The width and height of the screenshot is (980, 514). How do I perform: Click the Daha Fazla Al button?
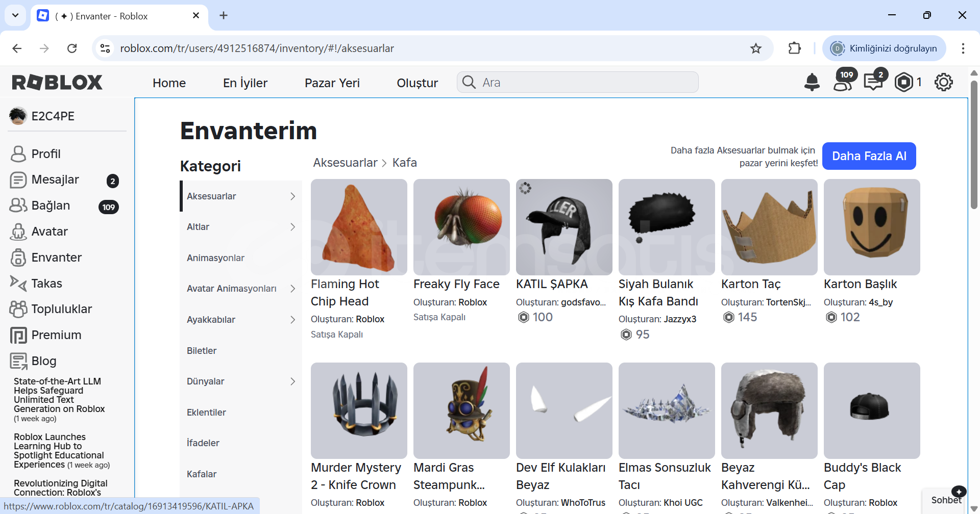(x=869, y=156)
